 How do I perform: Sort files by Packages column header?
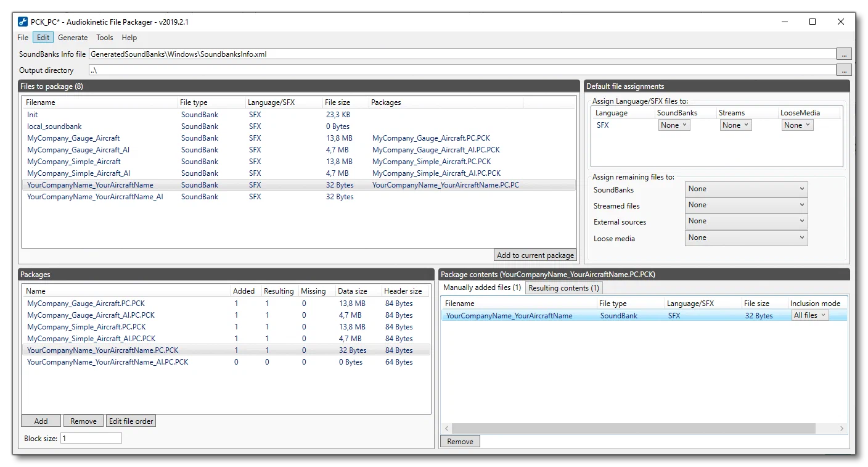[x=446, y=102]
